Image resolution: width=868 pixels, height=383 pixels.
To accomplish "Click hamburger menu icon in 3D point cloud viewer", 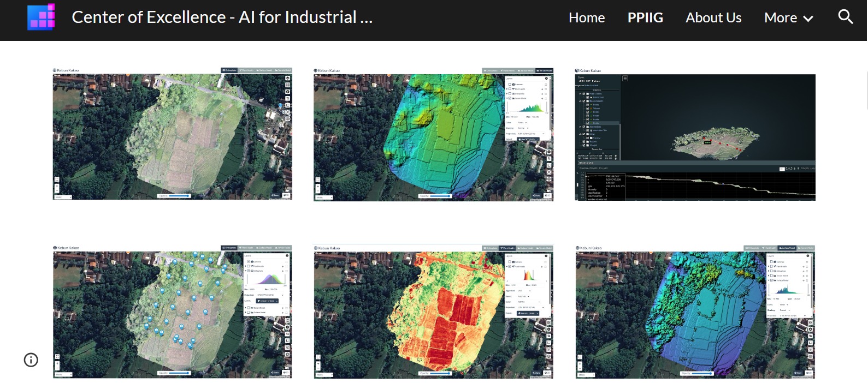I will [x=625, y=79].
